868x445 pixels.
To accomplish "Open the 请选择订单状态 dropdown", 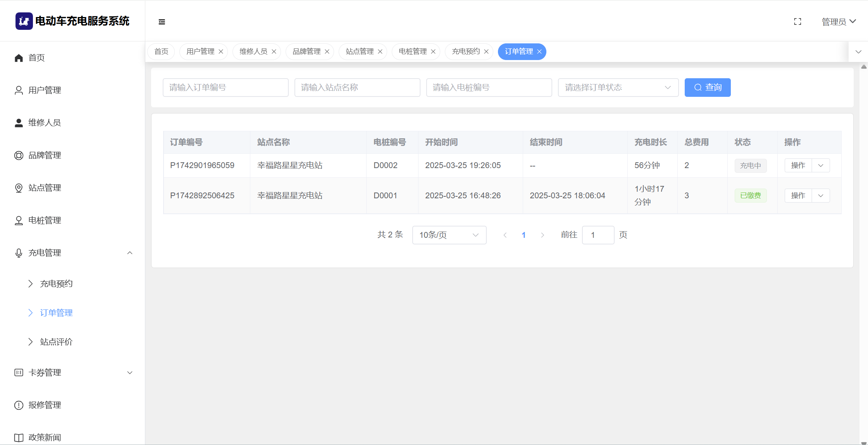I will click(x=618, y=88).
